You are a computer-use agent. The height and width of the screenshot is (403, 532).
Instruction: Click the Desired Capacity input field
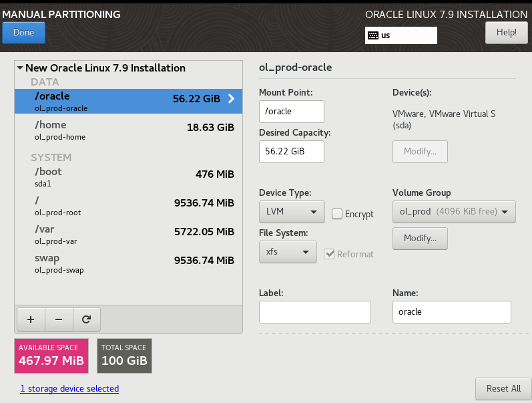[292, 152]
